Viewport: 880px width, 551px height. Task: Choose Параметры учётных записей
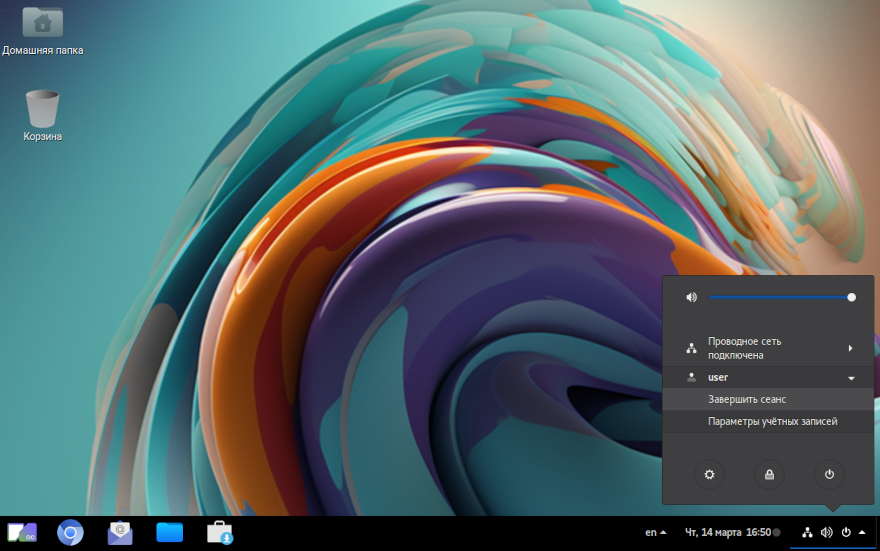point(772,422)
